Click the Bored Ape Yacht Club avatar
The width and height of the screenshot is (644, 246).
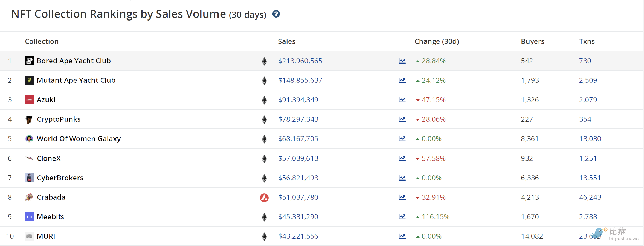coord(29,61)
